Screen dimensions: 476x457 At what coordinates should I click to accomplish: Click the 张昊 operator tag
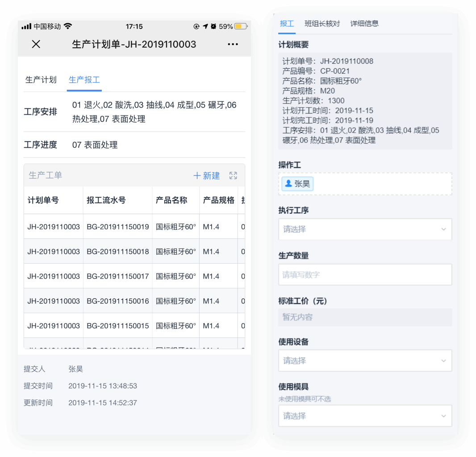pos(297,183)
